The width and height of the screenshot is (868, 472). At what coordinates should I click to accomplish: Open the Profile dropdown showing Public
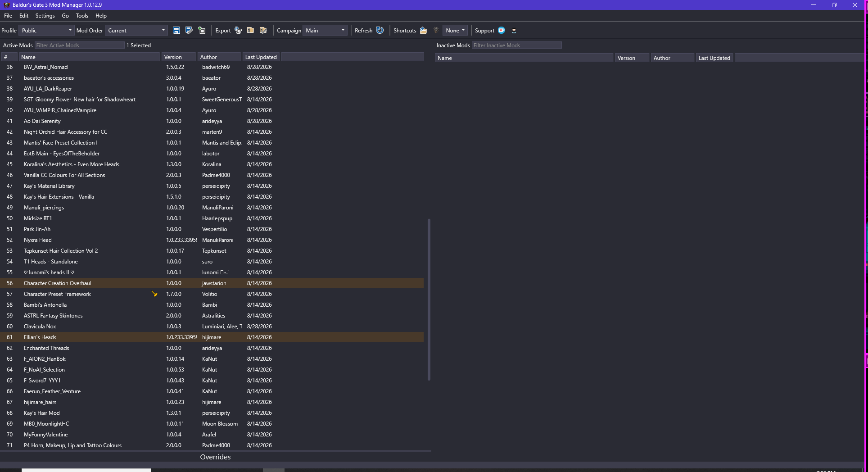46,30
